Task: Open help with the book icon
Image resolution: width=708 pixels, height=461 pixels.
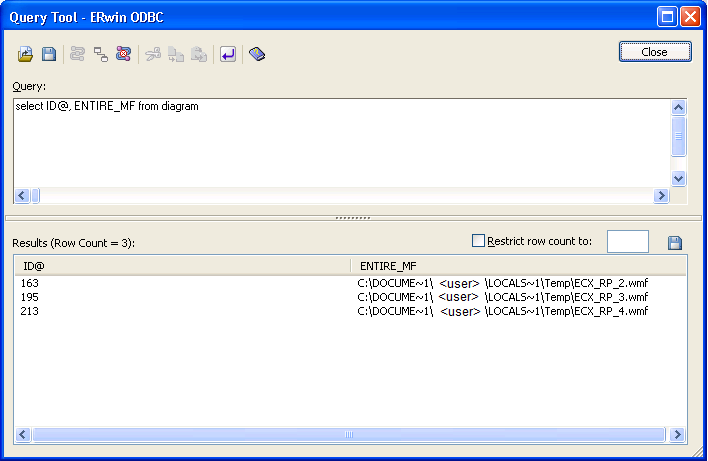Action: pyautogui.click(x=257, y=54)
